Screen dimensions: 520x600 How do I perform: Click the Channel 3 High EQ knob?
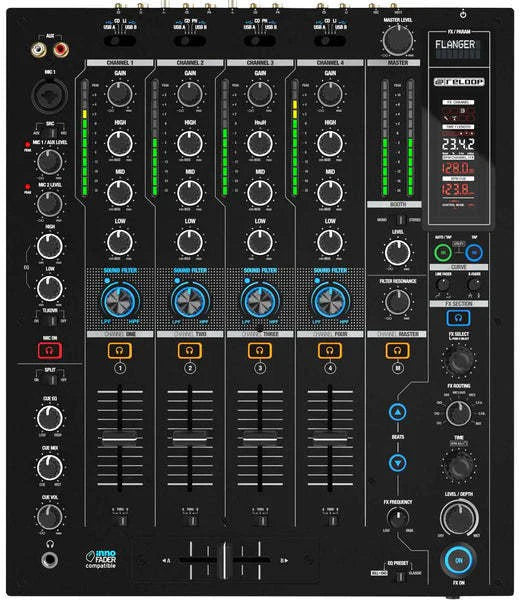point(260,144)
